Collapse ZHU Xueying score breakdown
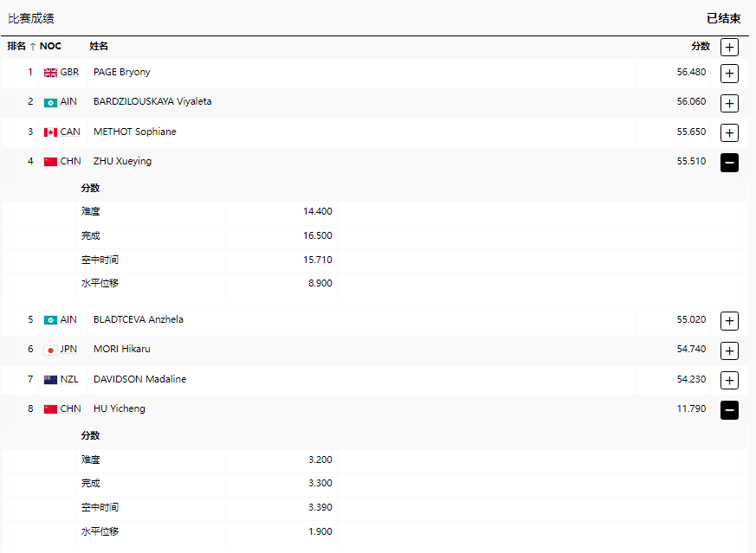756x553 pixels. click(729, 163)
